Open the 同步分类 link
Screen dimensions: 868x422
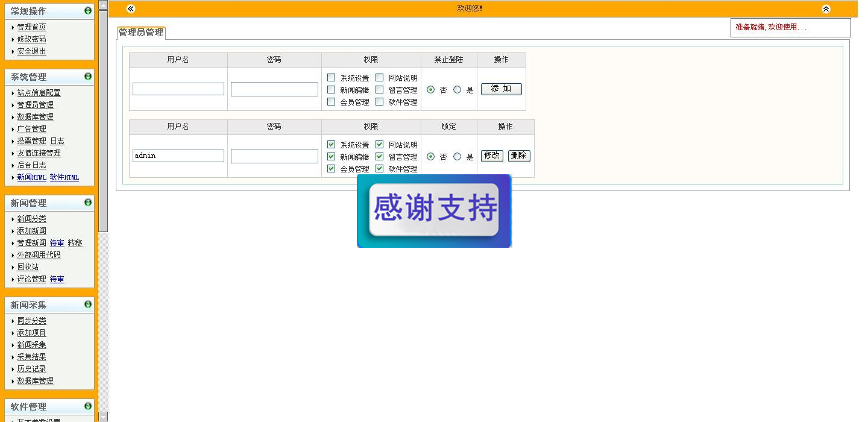tap(31, 321)
